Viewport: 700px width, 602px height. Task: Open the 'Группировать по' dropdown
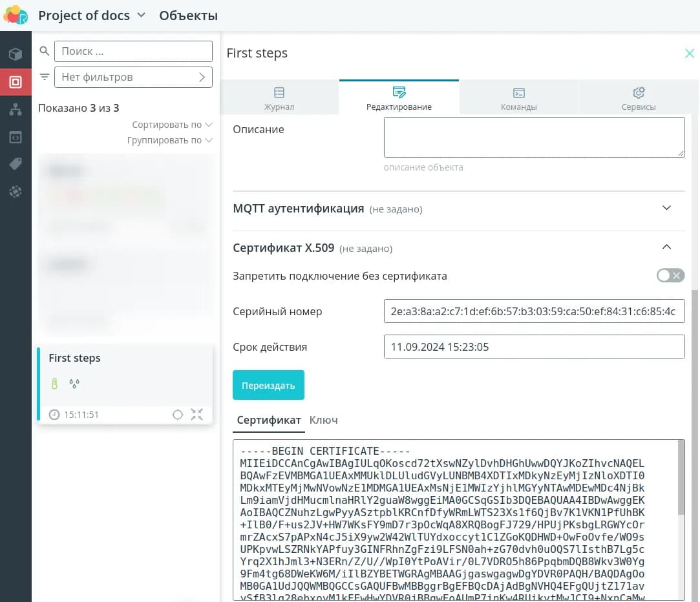(x=169, y=140)
